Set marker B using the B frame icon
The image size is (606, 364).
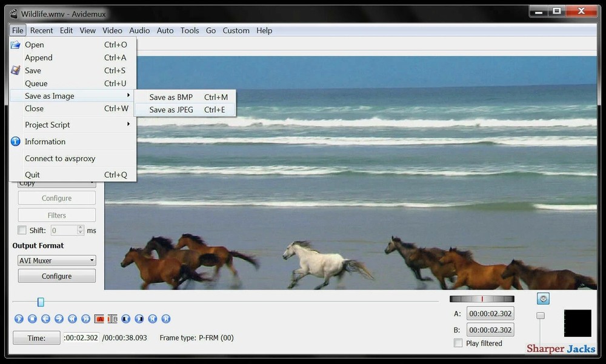112,319
